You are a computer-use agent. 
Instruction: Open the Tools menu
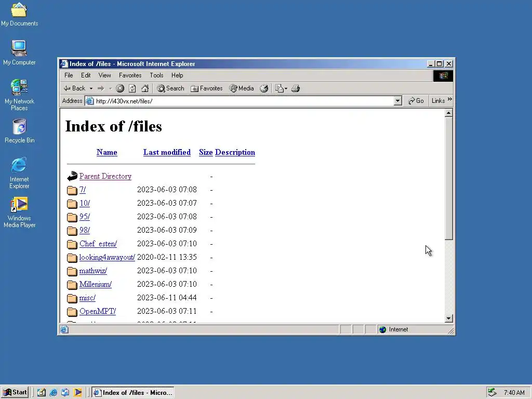tap(156, 75)
